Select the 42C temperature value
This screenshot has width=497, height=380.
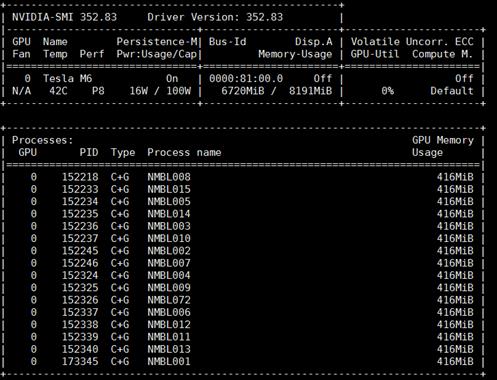(58, 91)
